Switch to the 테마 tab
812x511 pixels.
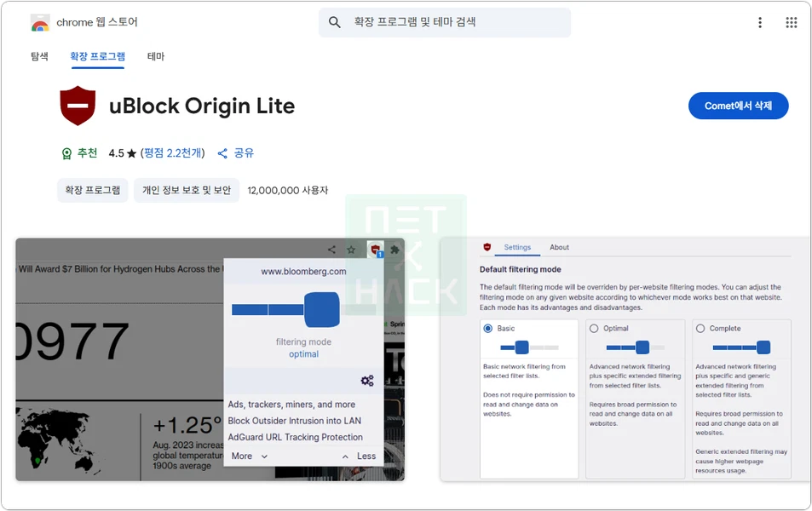click(156, 56)
